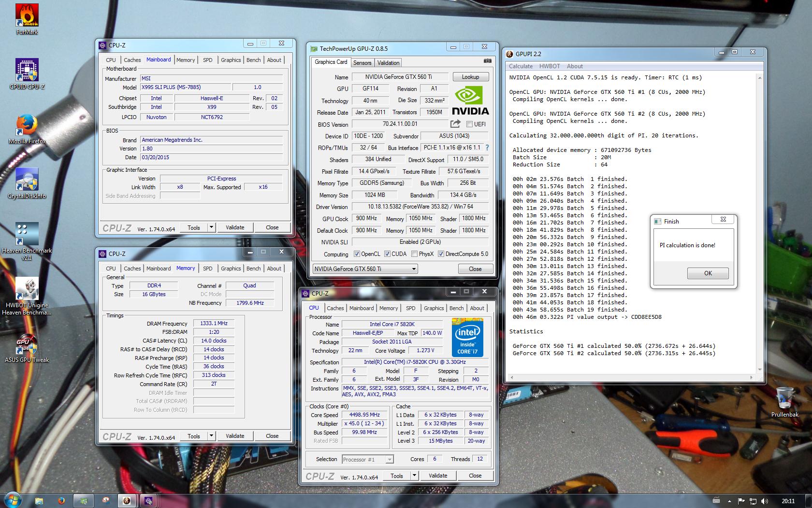Switch to Caches tab in Mainboard CPU-Z window
Image resolution: width=812 pixels, height=508 pixels.
point(132,60)
